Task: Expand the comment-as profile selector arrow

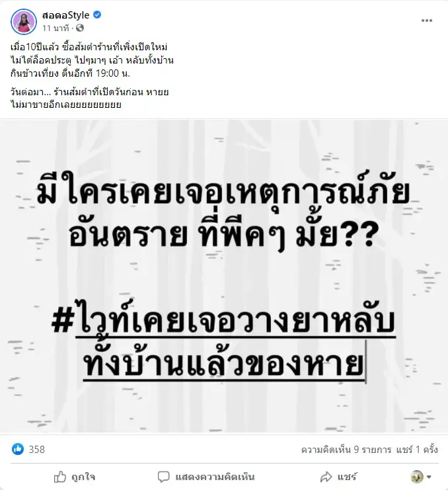Action: [429, 477]
